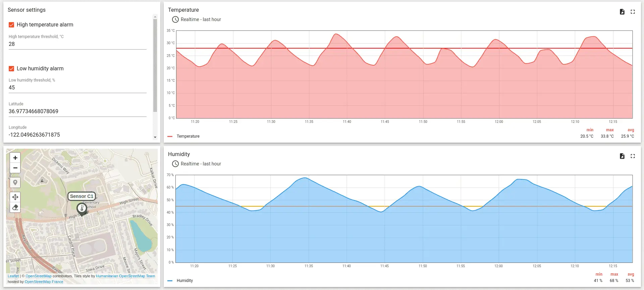Expand Humidity widget to fullscreen
644x290 pixels.
pos(633,156)
